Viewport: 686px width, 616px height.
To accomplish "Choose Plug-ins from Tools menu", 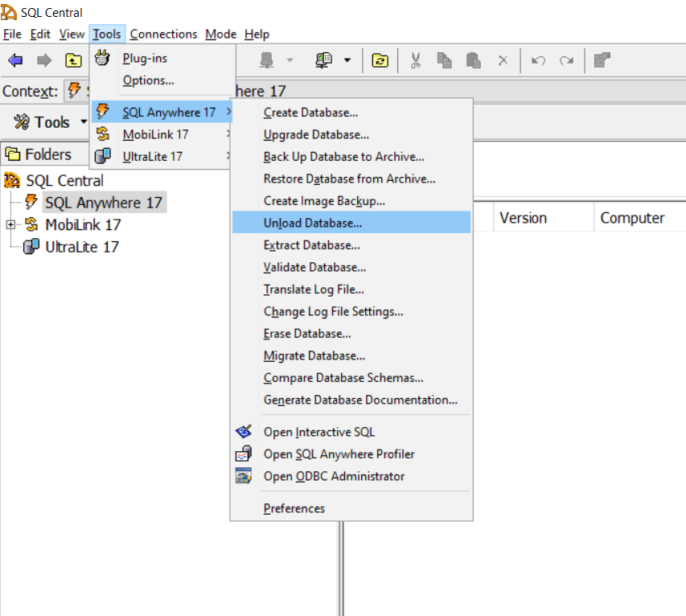I will click(162, 58).
